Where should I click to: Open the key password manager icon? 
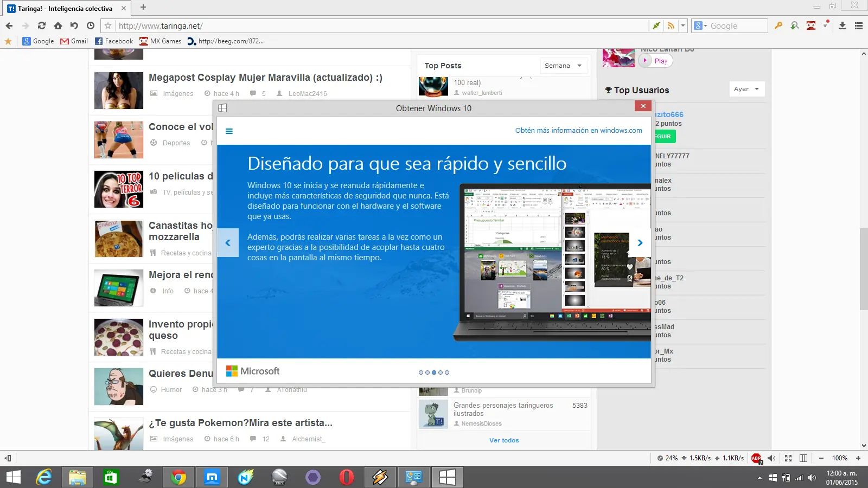coord(778,25)
